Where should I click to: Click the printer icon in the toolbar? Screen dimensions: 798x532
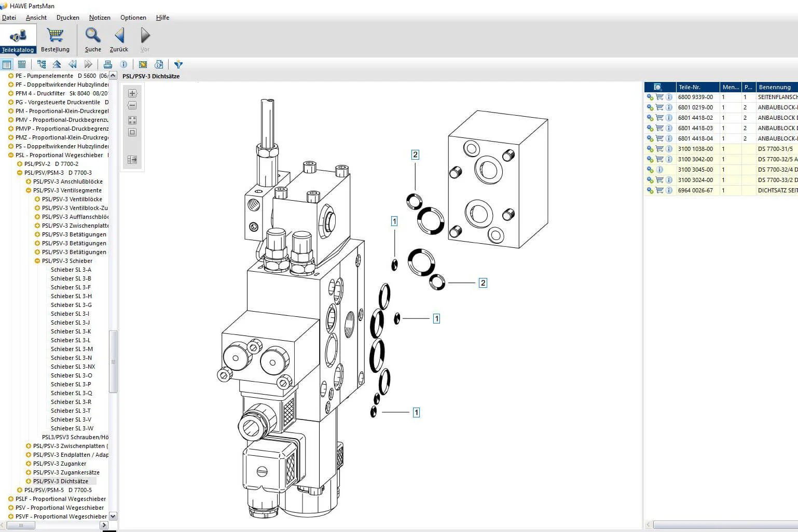coord(108,64)
